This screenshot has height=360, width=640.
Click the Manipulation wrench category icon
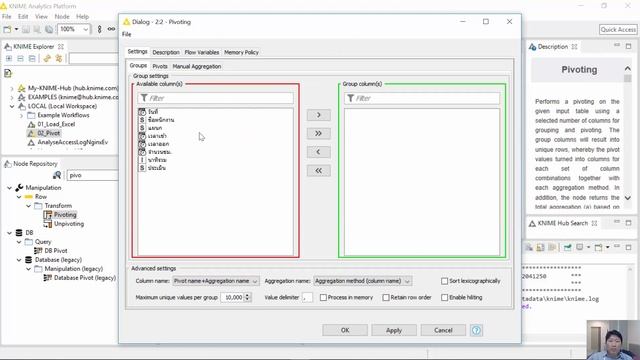pyautogui.click(x=19, y=188)
